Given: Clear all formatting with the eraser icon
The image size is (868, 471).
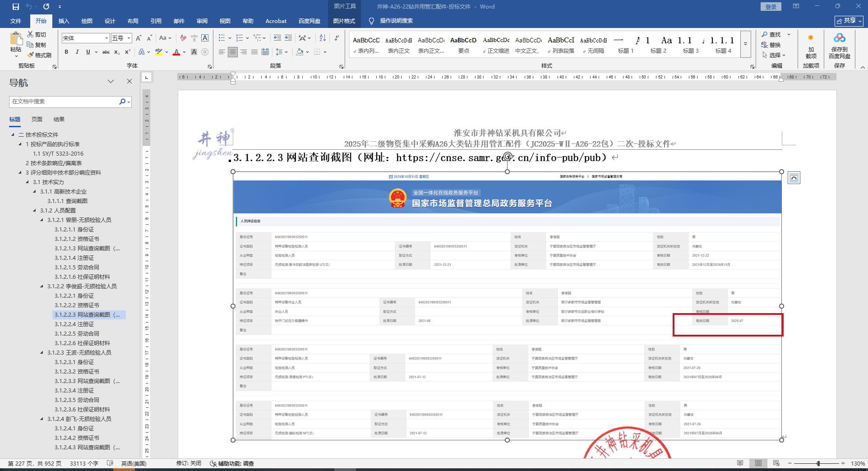Looking at the screenshot, I should (183, 38).
